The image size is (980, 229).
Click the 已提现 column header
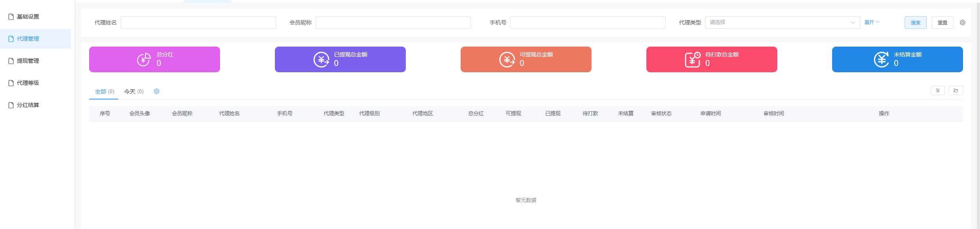click(553, 113)
